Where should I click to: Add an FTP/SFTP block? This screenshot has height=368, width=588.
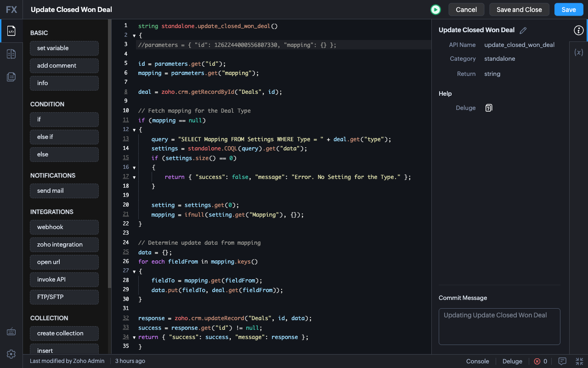(64, 297)
